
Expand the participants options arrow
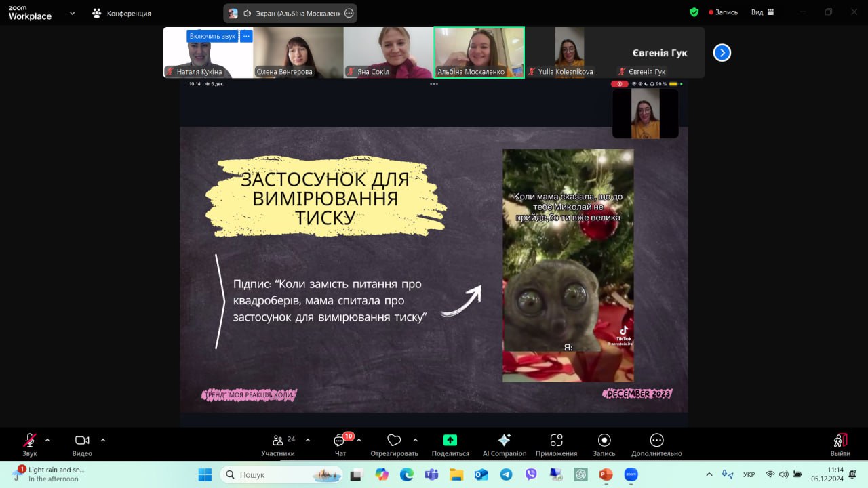coord(308,440)
